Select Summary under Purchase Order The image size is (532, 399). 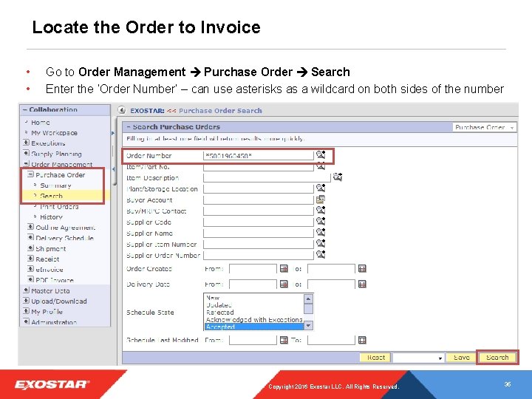pyautogui.click(x=55, y=185)
